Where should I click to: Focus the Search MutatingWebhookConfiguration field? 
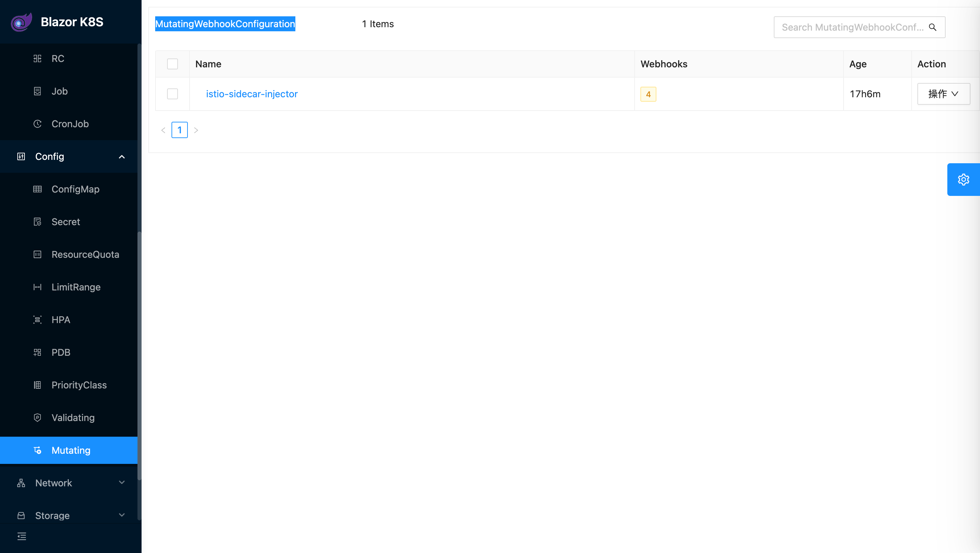[851, 28]
